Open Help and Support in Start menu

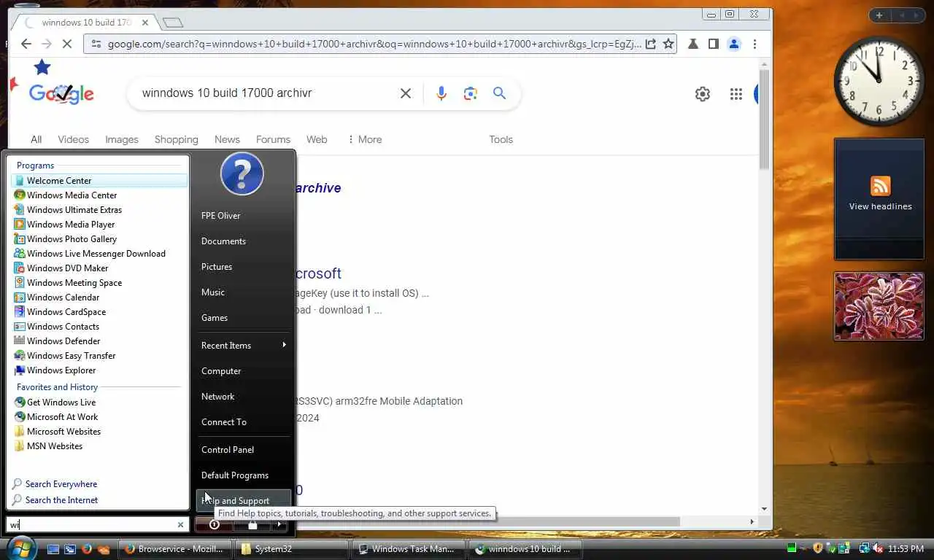244,500
